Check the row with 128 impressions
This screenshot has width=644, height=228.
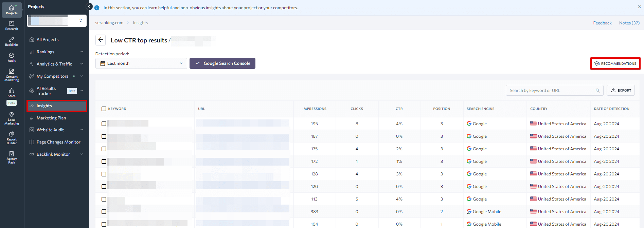point(104,174)
